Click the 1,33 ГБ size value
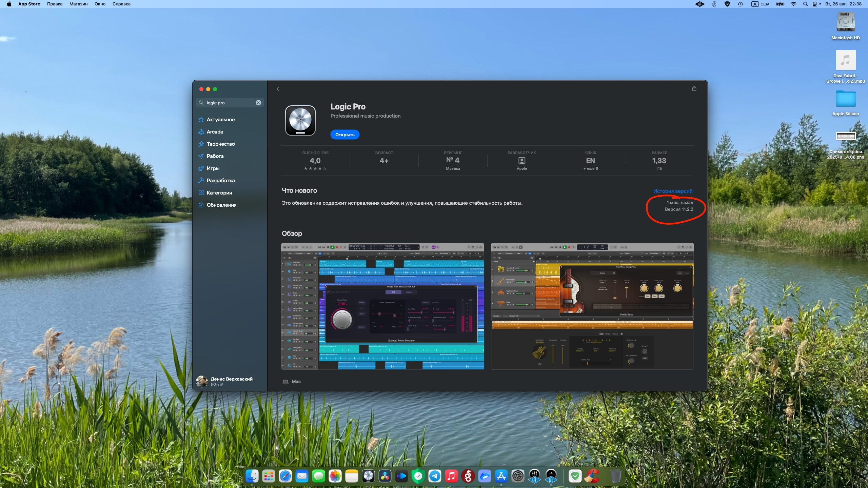 [x=659, y=161]
